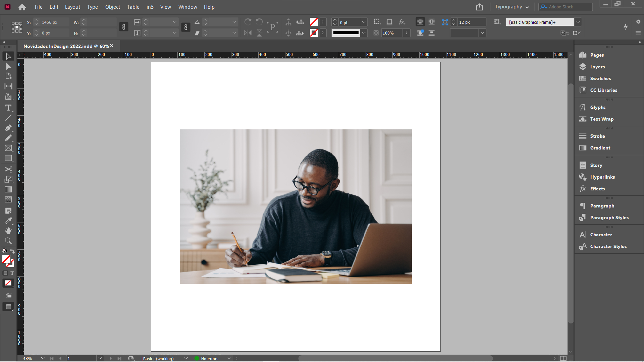Toggle the screen mode button
This screenshot has width=644, height=362.
point(8,307)
